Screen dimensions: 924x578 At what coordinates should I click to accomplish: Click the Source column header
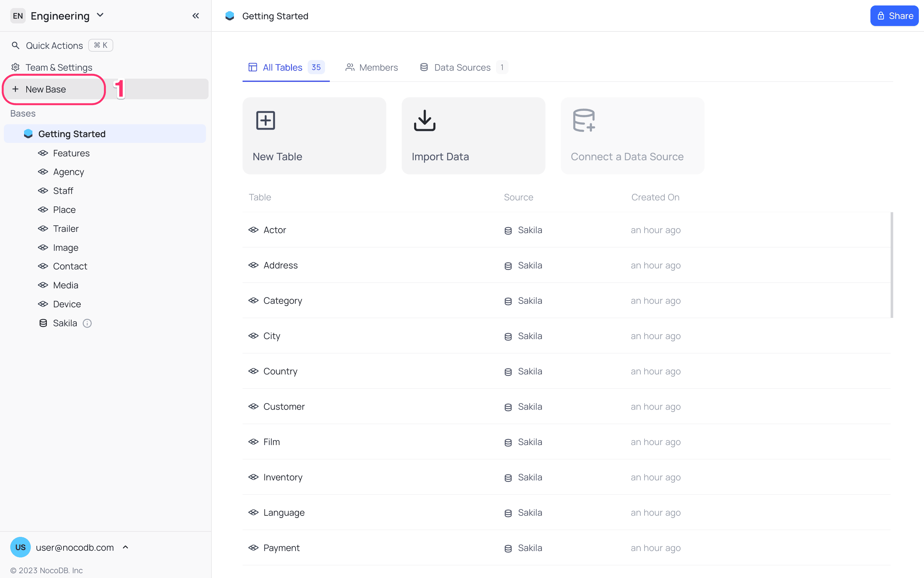(518, 197)
